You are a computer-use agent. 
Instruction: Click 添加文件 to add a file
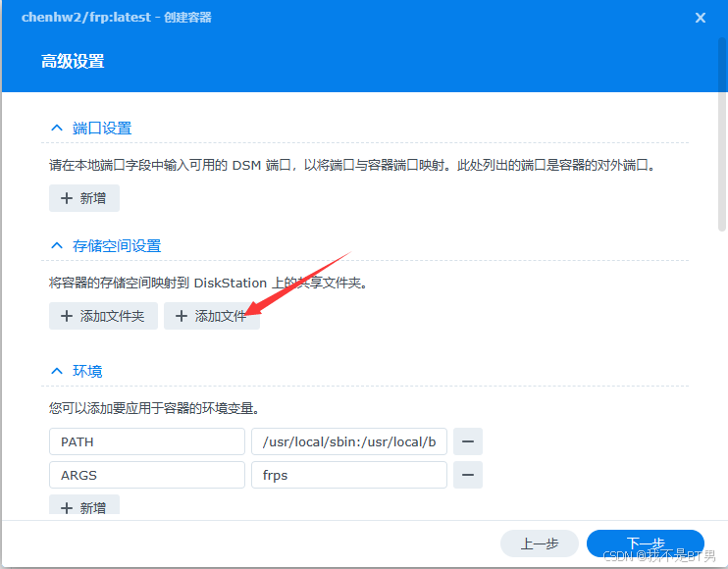pos(212,316)
